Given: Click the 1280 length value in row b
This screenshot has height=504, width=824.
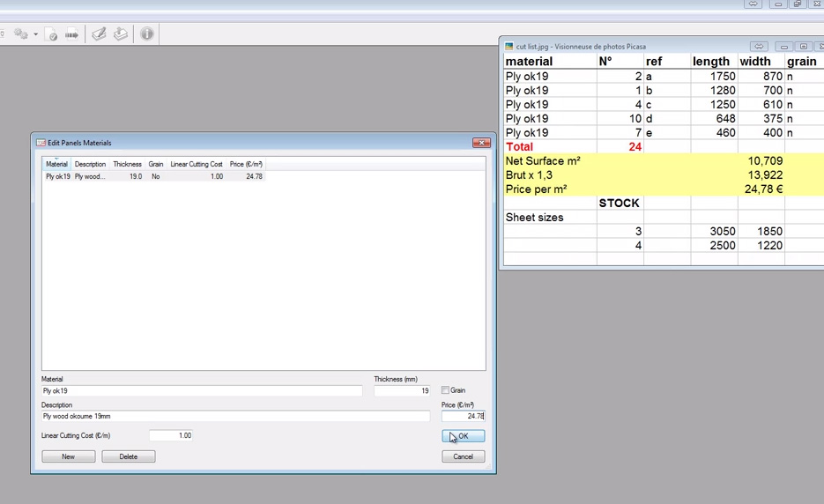Looking at the screenshot, I should point(723,91).
